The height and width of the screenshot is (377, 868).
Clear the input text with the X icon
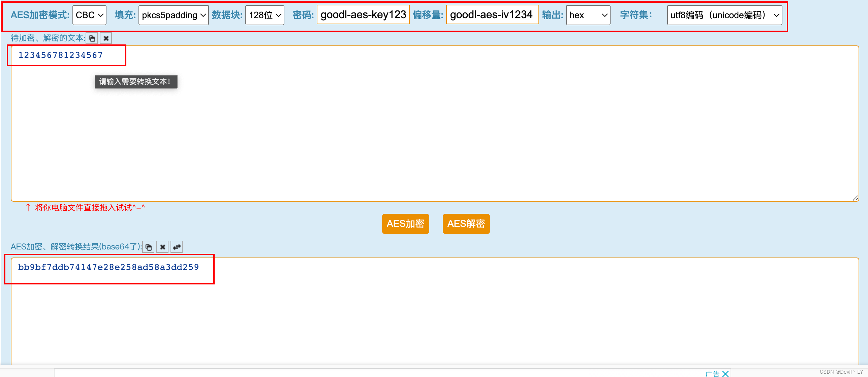tap(106, 38)
